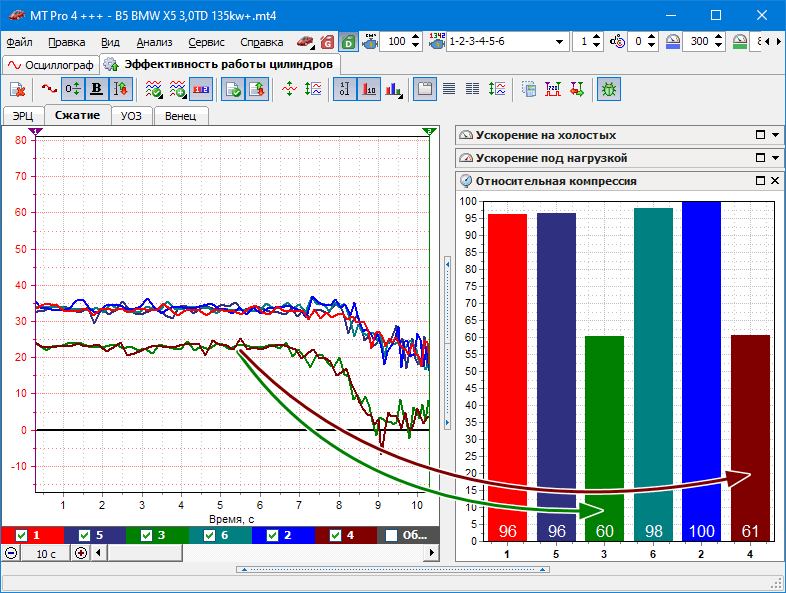
Task: Open the multicolor bar chart menu
Action: point(394,89)
